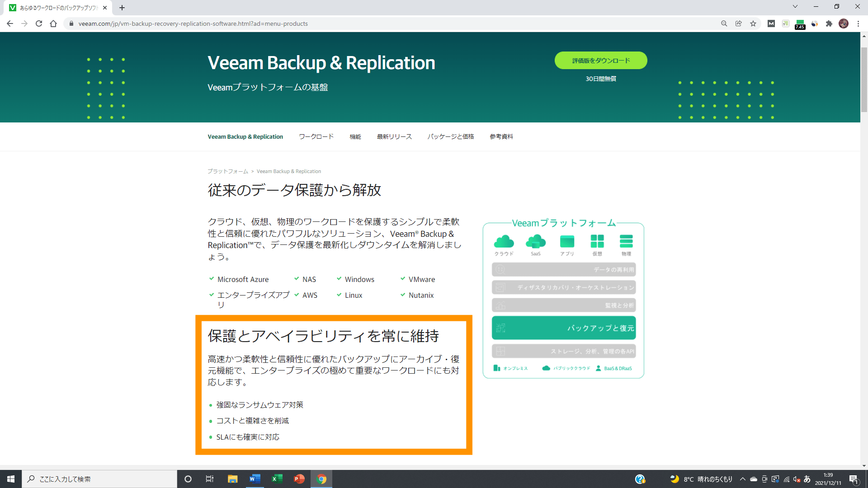Click the 物理 stacked bars icon
Image resolution: width=868 pixels, height=488 pixels.
tap(626, 242)
